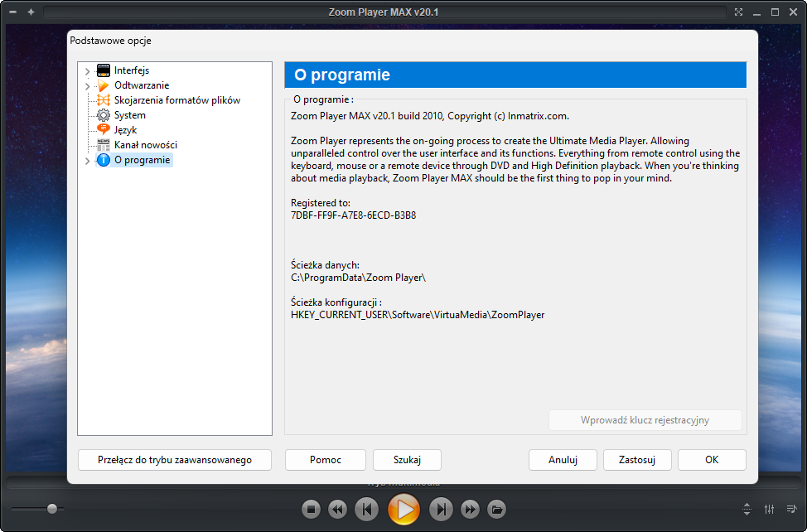Click the rewind button
This screenshot has height=532, width=807.
pos(337,510)
